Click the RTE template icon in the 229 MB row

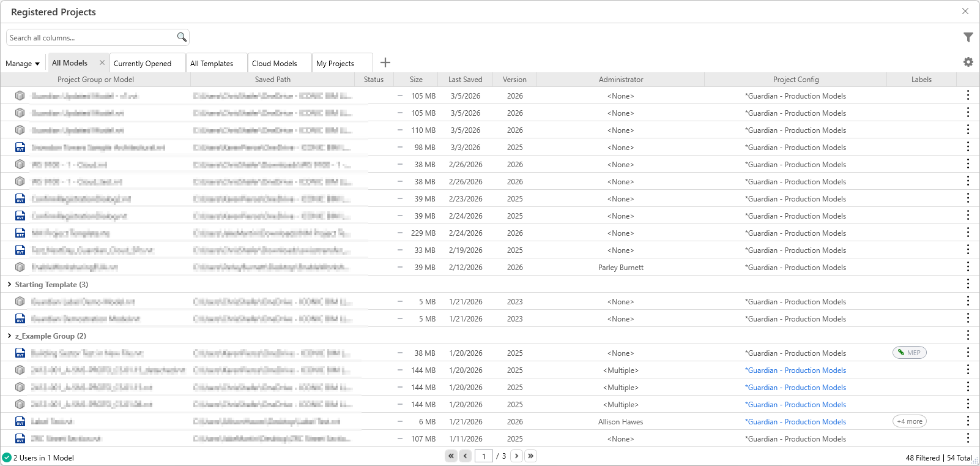[20, 233]
